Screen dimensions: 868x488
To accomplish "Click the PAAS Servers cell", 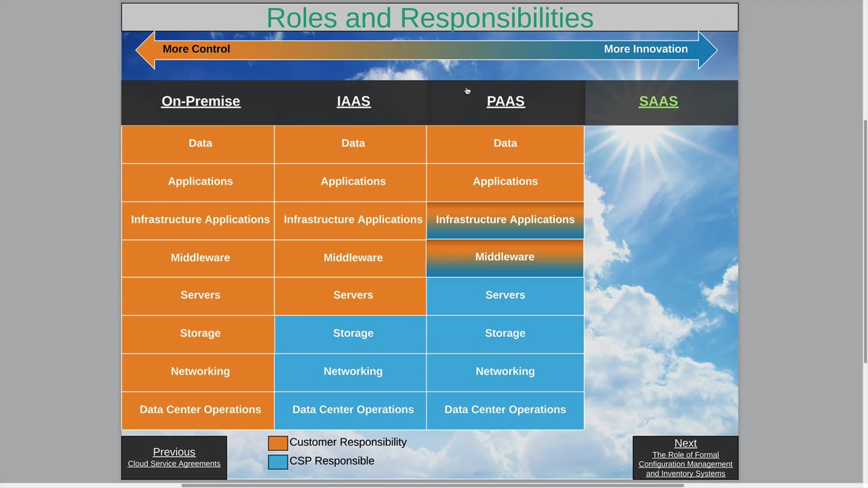I will [x=505, y=296].
